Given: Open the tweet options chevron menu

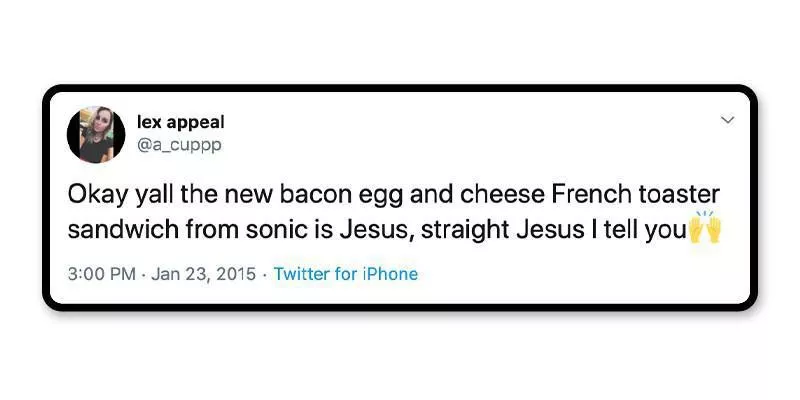Looking at the screenshot, I should [727, 120].
